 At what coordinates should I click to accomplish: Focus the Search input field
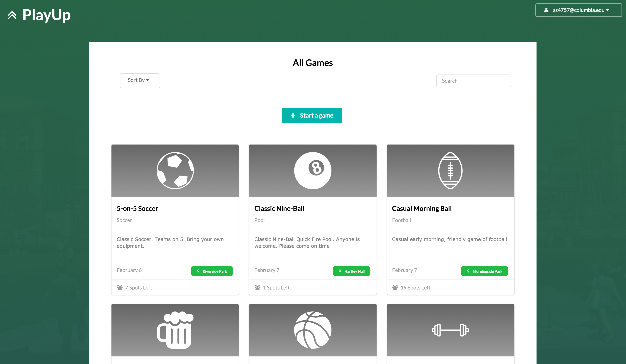473,81
